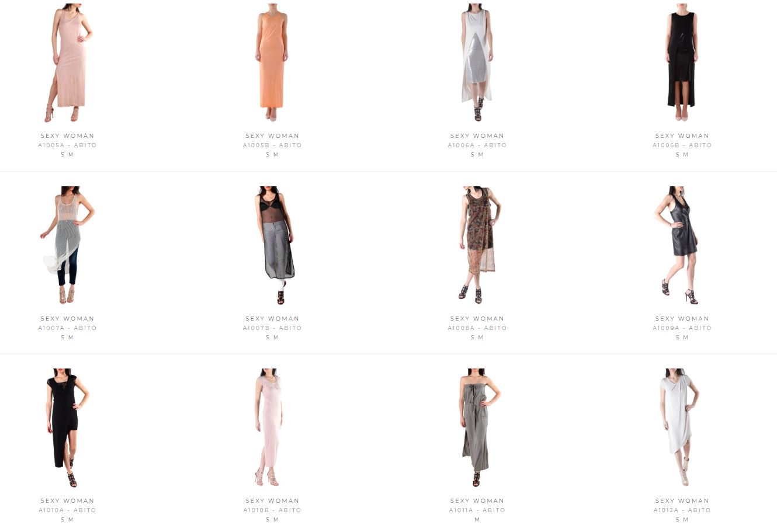
Task: Open the A1010A black asymmetric dress photo
Action: coord(67,428)
